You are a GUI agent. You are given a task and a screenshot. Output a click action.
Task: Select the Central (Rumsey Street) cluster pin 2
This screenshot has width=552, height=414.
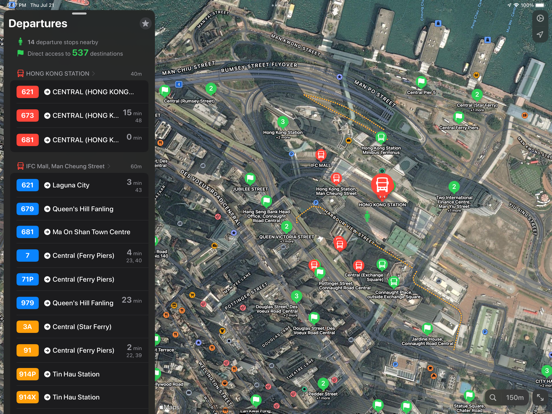coord(211,88)
